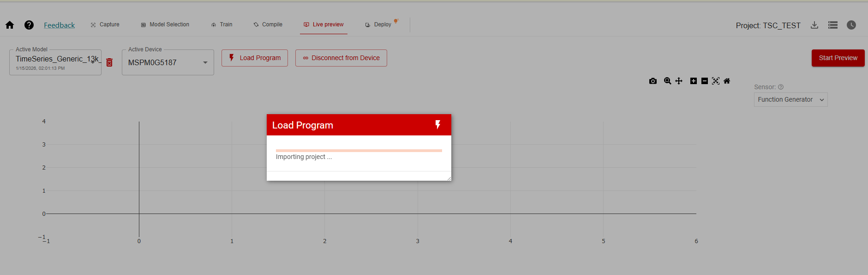Go to the home icon
Image resolution: width=868 pixels, height=275 pixels.
click(10, 25)
